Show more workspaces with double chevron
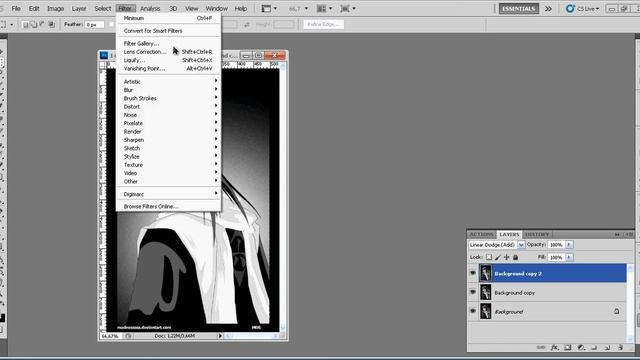Viewport: 640px width, 360px height. tap(548, 9)
